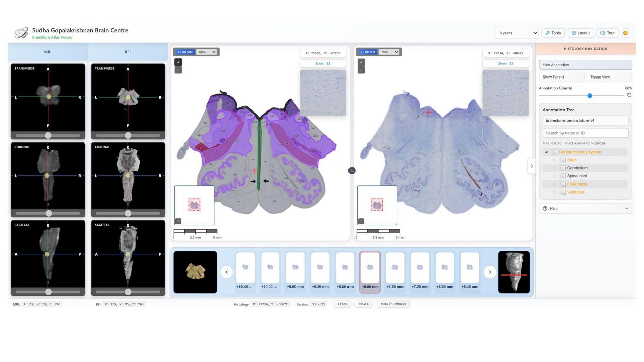Zoom out on the right histology viewer
Screen dimensions: 644x362
click(361, 70)
